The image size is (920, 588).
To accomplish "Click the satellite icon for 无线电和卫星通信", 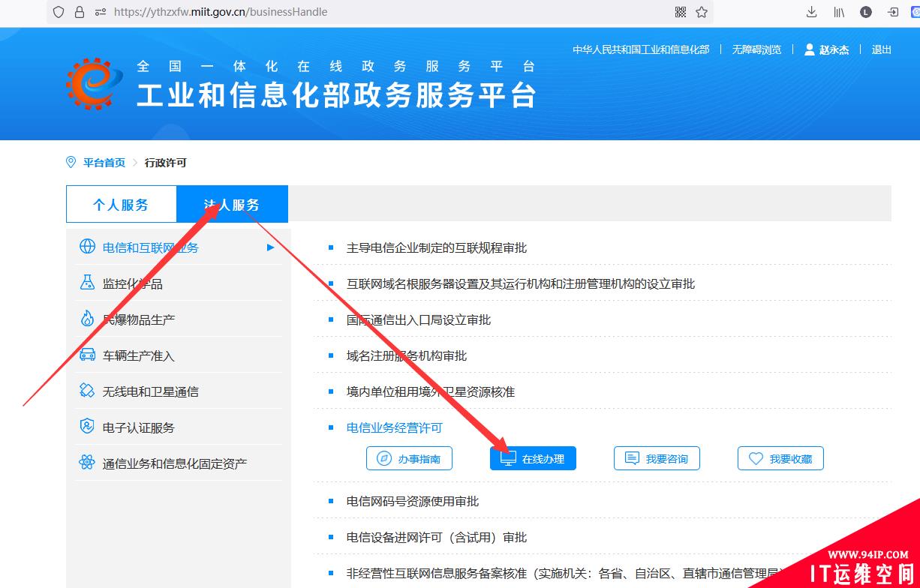I will [87, 391].
